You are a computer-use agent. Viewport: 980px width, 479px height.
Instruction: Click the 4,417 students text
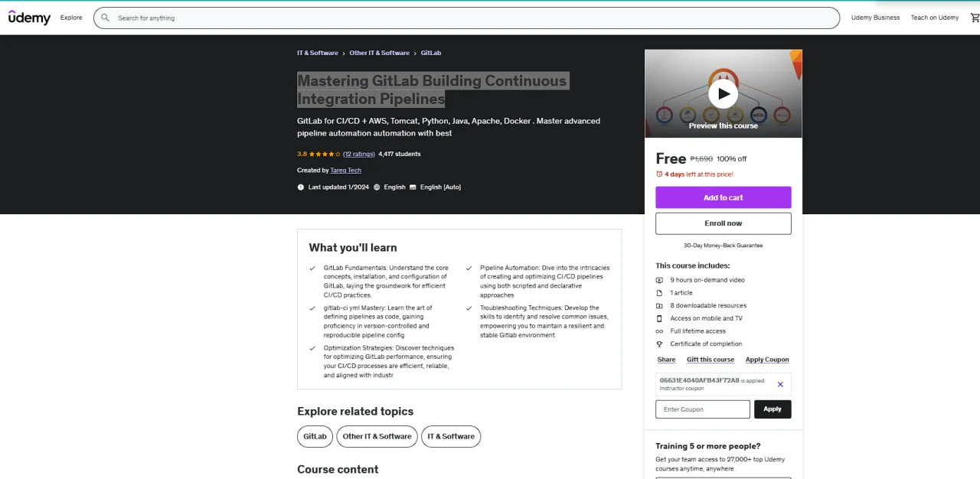coord(400,154)
